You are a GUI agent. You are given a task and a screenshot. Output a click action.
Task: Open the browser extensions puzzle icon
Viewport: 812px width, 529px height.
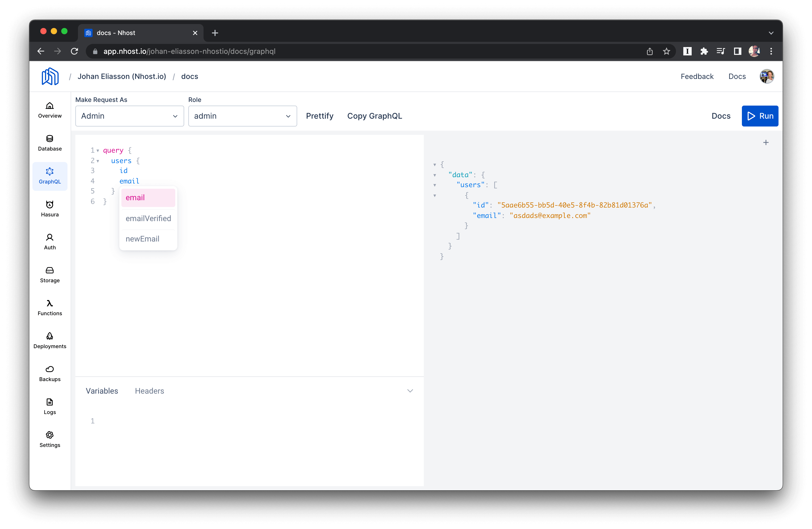704,51
